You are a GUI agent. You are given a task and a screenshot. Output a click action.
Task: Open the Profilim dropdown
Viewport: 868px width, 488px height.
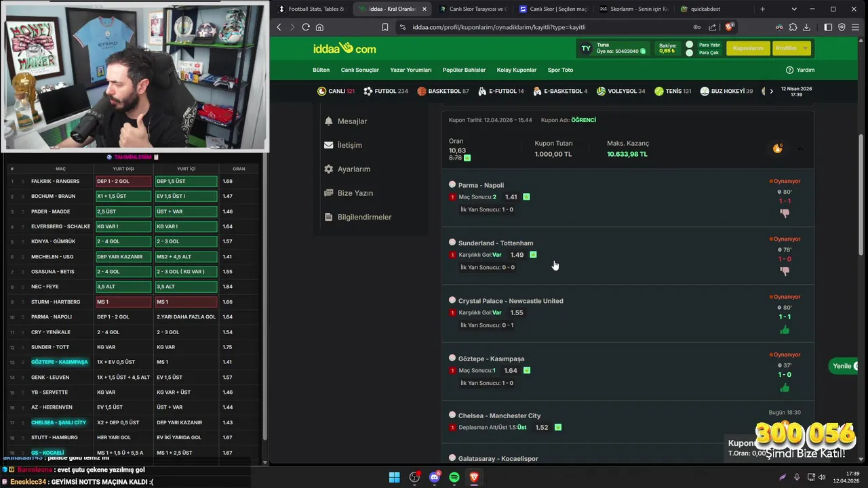coord(791,48)
